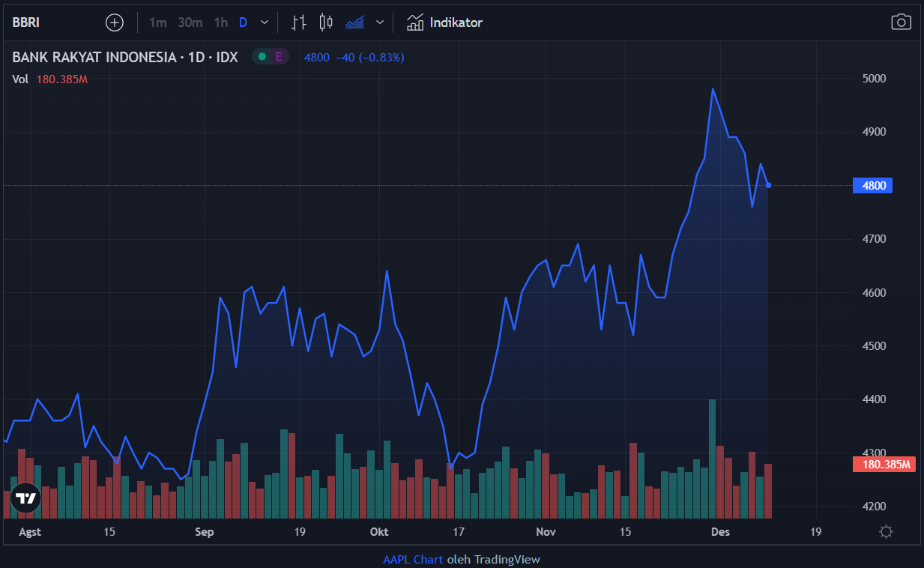
Task: Click the 4600 price scale label
Action: click(874, 292)
